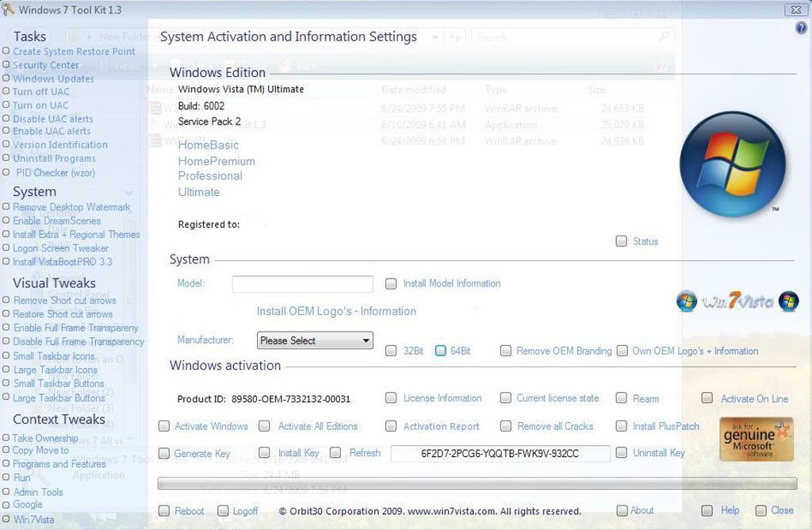The height and width of the screenshot is (530, 812).
Task: Select Copy Move to option
Action: [x=6, y=450]
